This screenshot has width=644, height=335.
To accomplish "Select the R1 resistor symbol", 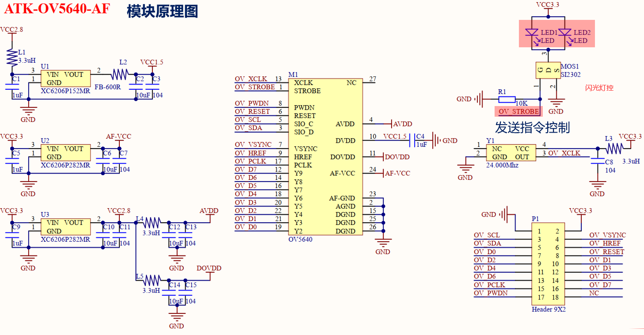I will 507,99.
